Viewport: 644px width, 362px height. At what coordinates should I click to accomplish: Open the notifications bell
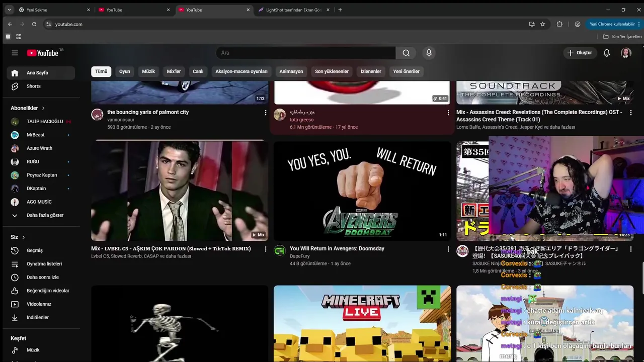[x=607, y=53]
